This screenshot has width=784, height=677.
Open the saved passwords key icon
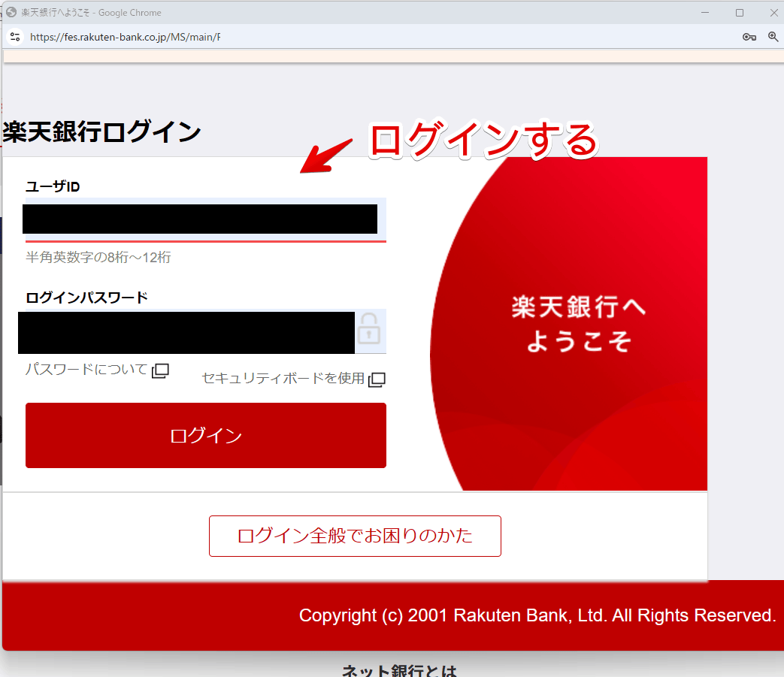749,37
